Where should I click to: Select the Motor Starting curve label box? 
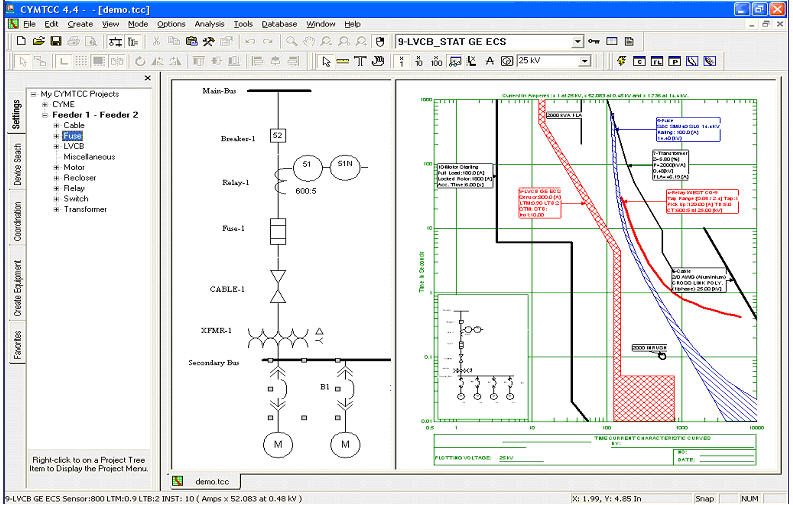[465, 176]
